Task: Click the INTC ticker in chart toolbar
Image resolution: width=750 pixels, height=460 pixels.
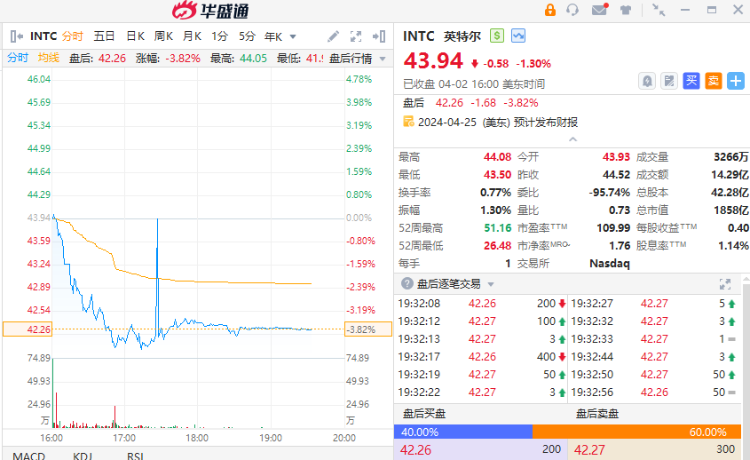Action: click(x=44, y=36)
